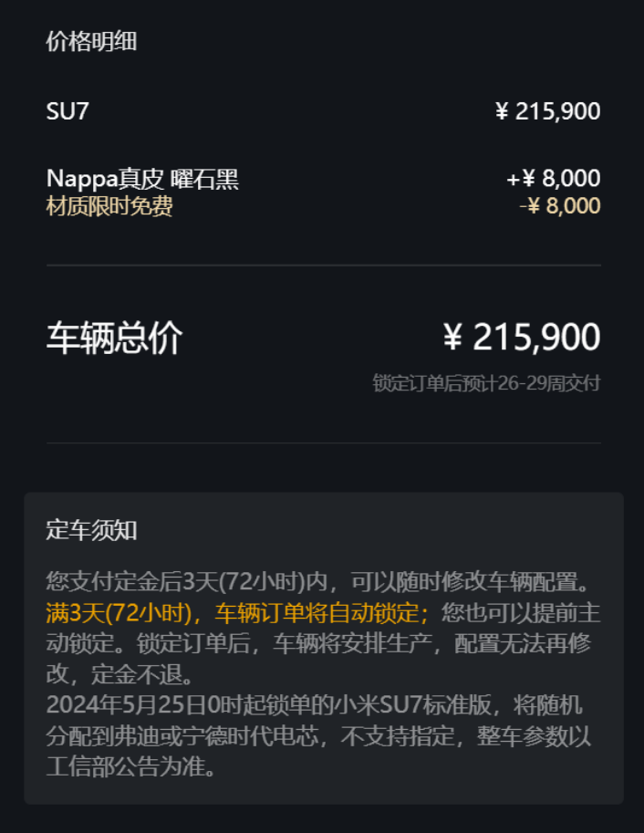Click the -¥ 8,000 discount amount
644x833 pixels.
coord(560,206)
